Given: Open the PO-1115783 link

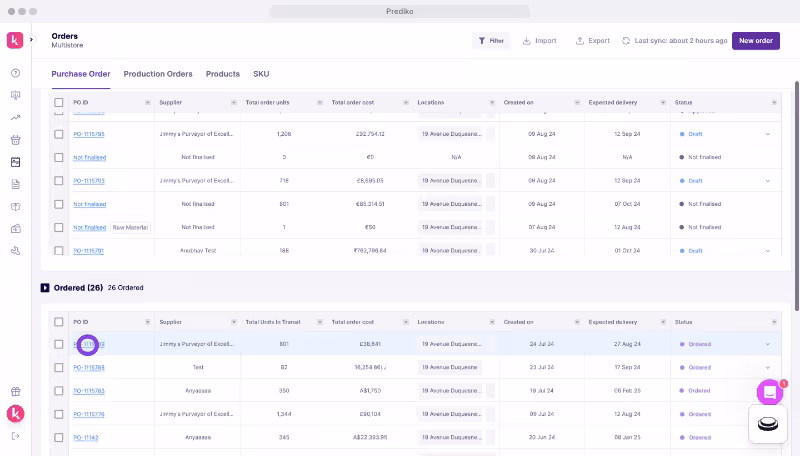Looking at the screenshot, I should pos(89,391).
